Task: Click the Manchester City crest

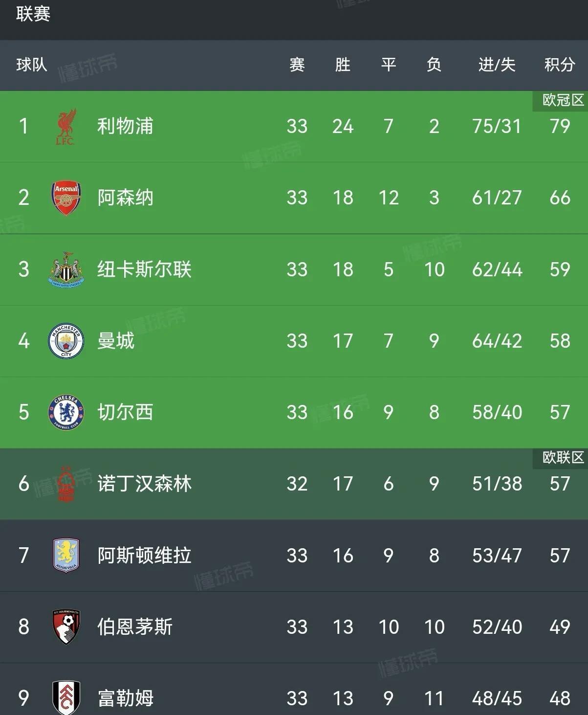Action: 66,341
